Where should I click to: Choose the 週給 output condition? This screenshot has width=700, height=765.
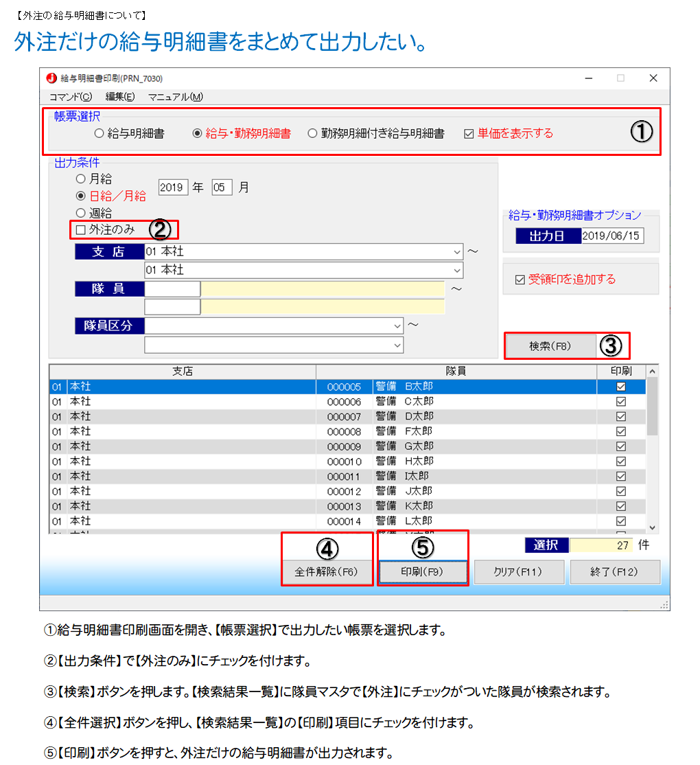81,214
